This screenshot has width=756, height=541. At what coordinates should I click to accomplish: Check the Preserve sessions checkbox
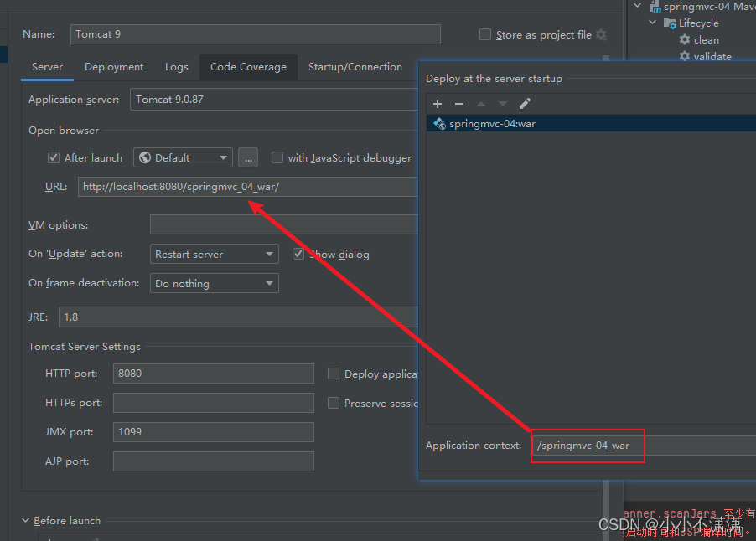(x=334, y=403)
